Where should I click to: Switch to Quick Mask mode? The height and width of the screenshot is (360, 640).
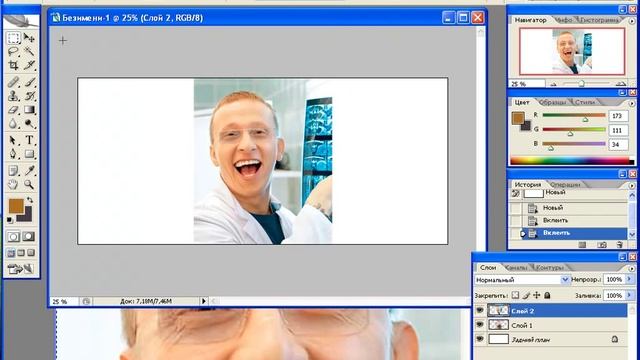click(29, 237)
